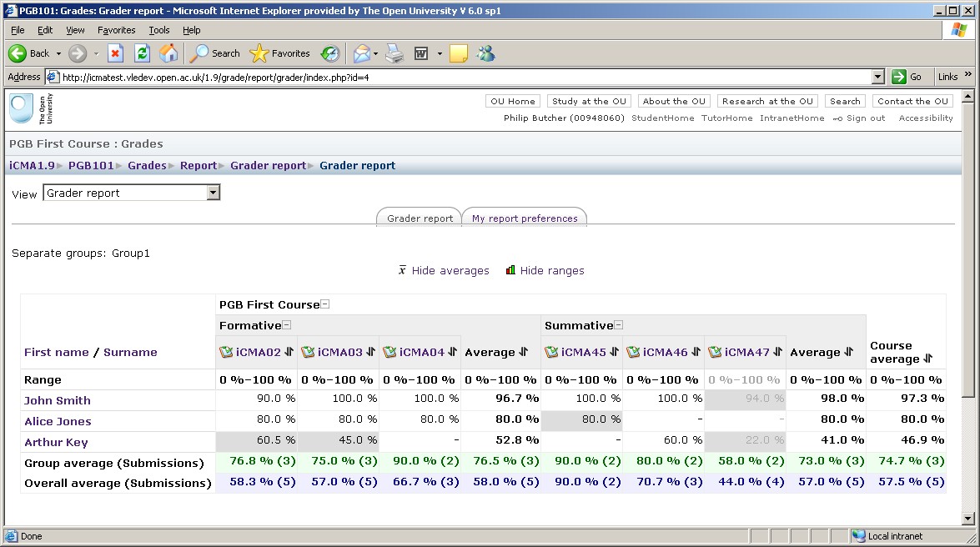Open Back button history dropdown arrow
This screenshot has height=547, width=980.
(58, 53)
